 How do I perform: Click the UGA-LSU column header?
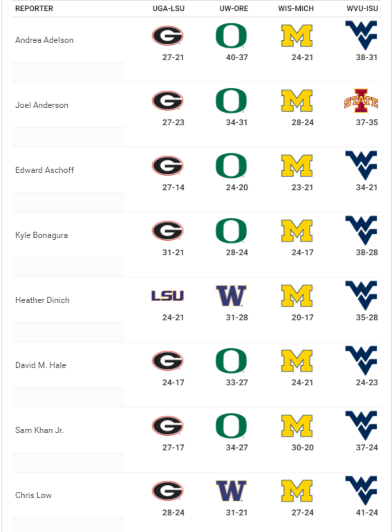(x=168, y=9)
